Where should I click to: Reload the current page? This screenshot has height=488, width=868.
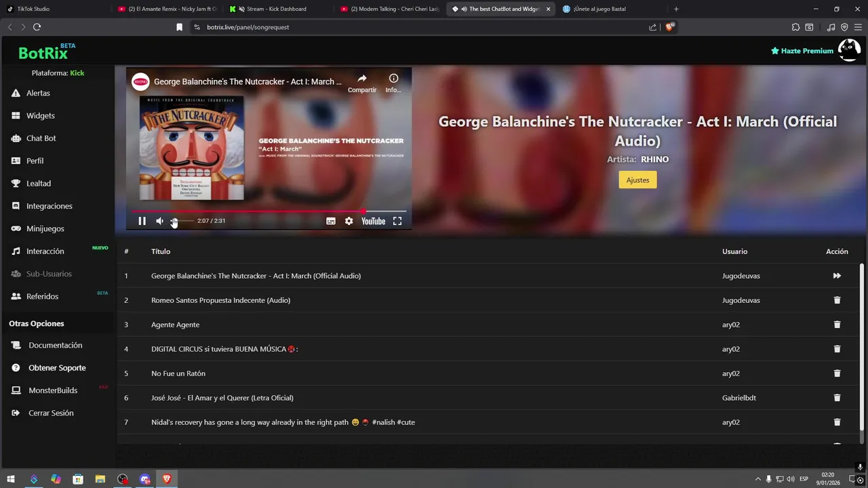pyautogui.click(x=37, y=27)
